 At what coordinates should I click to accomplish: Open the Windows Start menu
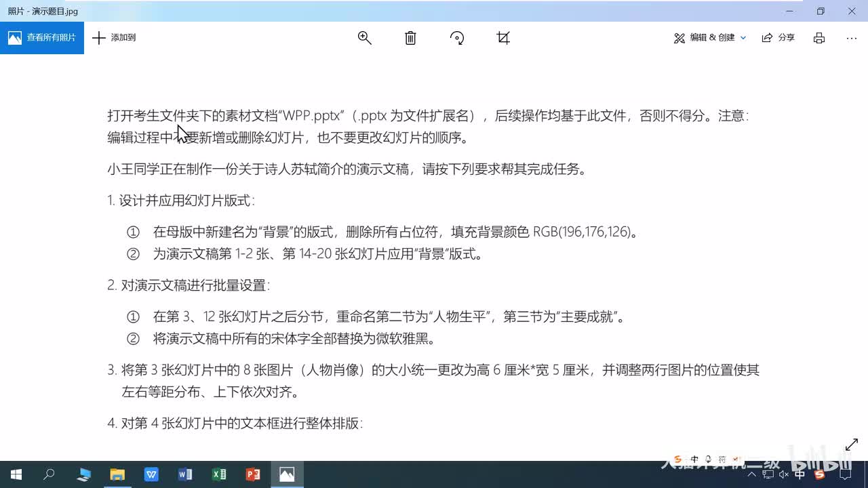tap(16, 474)
